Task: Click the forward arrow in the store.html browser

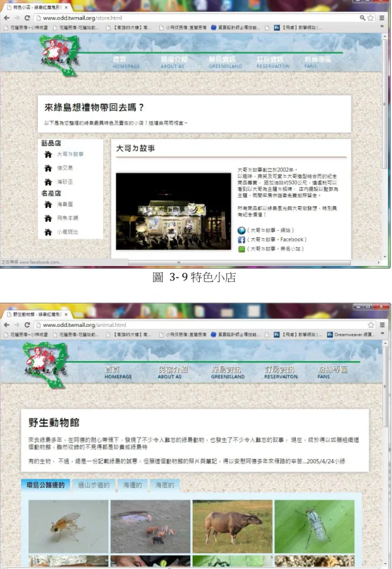Action: [16, 18]
